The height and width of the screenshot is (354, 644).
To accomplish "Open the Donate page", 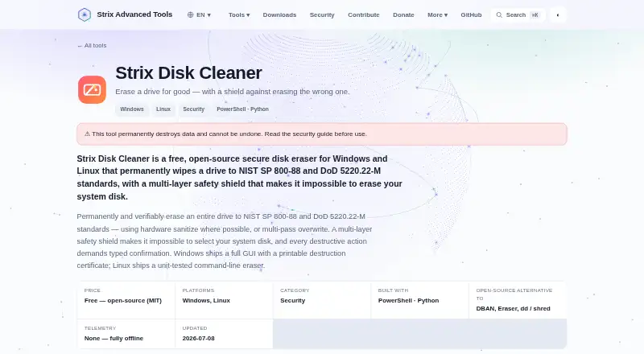I will 403,14.
